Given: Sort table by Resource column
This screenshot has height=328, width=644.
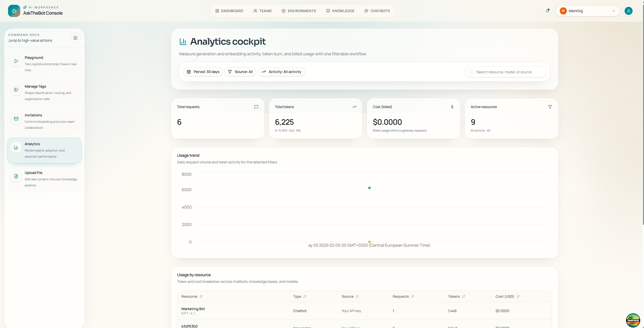Looking at the screenshot, I should 192,296.
